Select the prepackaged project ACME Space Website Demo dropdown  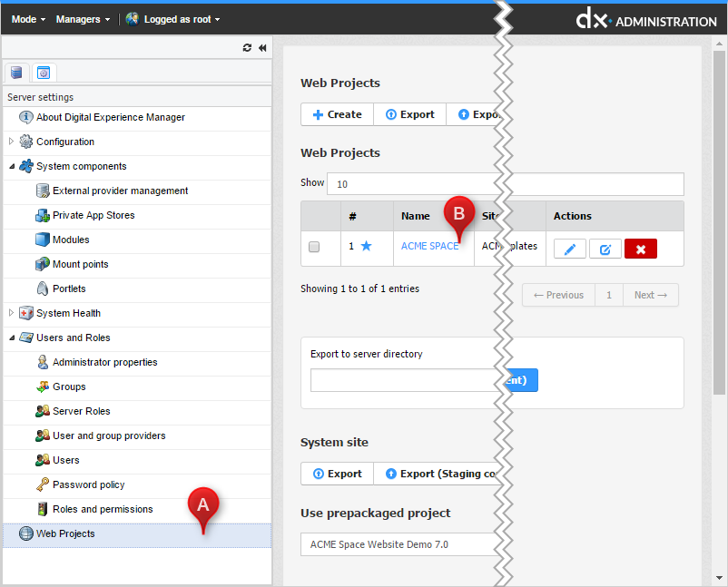tap(399, 544)
